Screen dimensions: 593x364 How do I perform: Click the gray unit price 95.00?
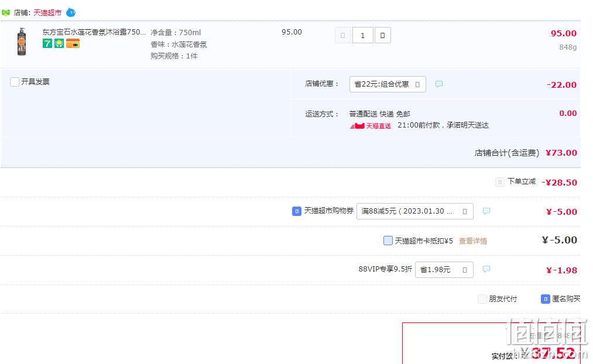[x=292, y=32]
